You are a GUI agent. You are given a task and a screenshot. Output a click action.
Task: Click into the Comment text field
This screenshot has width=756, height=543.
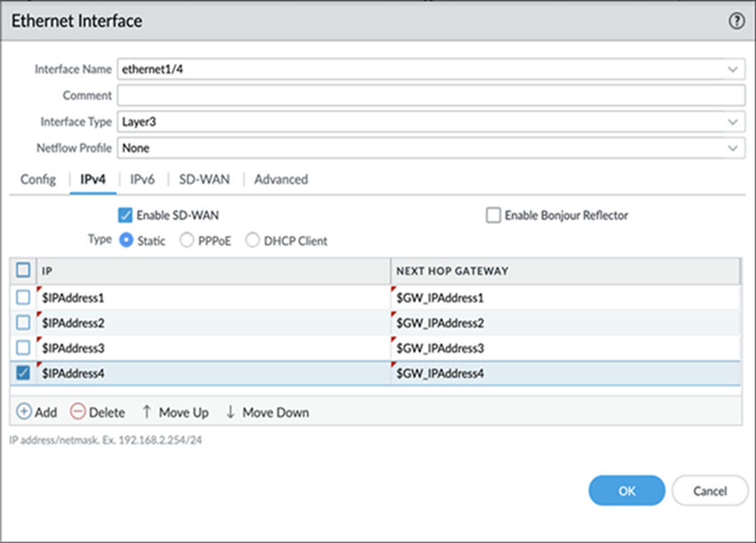click(x=430, y=96)
